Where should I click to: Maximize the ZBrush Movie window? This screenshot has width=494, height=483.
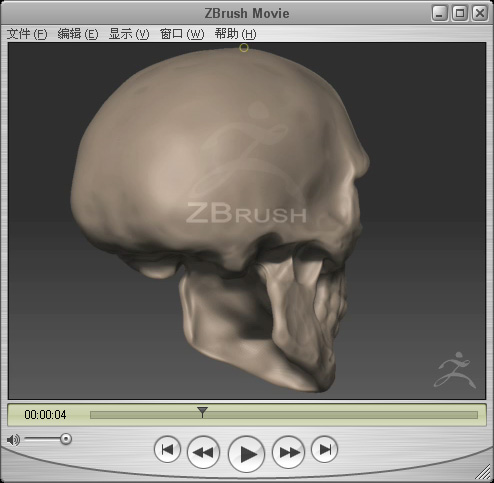pyautogui.click(x=460, y=13)
